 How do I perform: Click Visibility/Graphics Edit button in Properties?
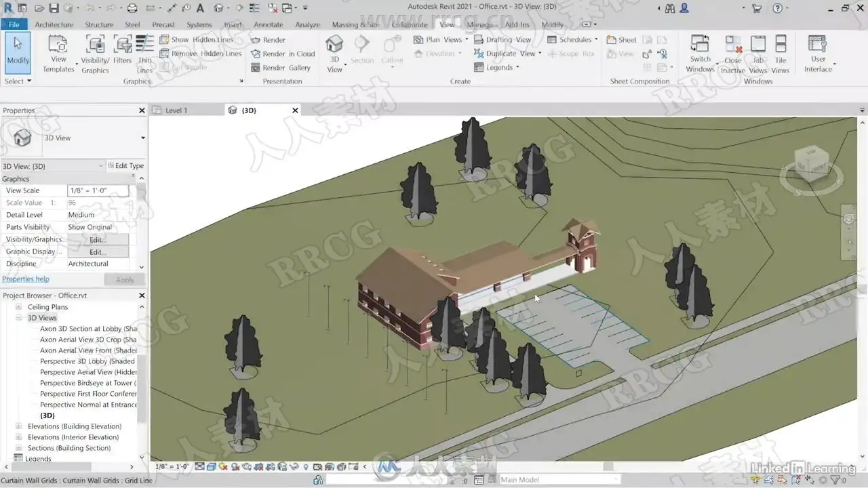[98, 240]
